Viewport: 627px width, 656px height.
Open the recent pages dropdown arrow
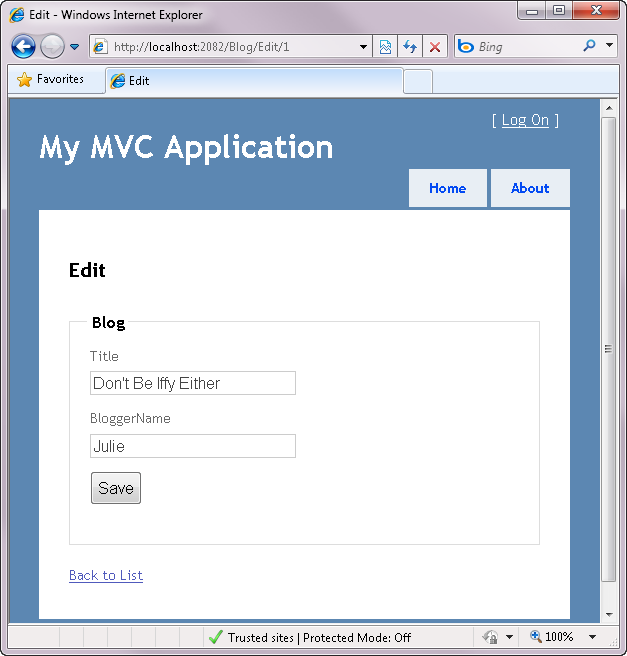(x=75, y=47)
